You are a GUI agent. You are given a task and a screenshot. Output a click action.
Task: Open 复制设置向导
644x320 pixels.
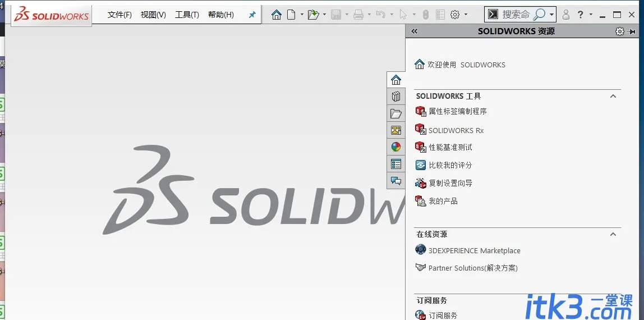tap(450, 183)
